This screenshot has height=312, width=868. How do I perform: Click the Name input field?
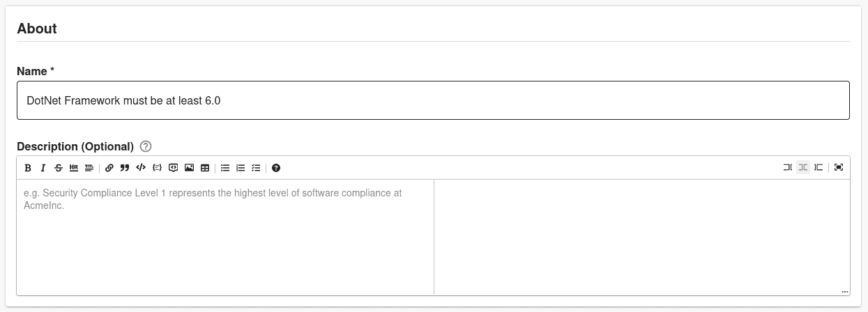click(433, 100)
